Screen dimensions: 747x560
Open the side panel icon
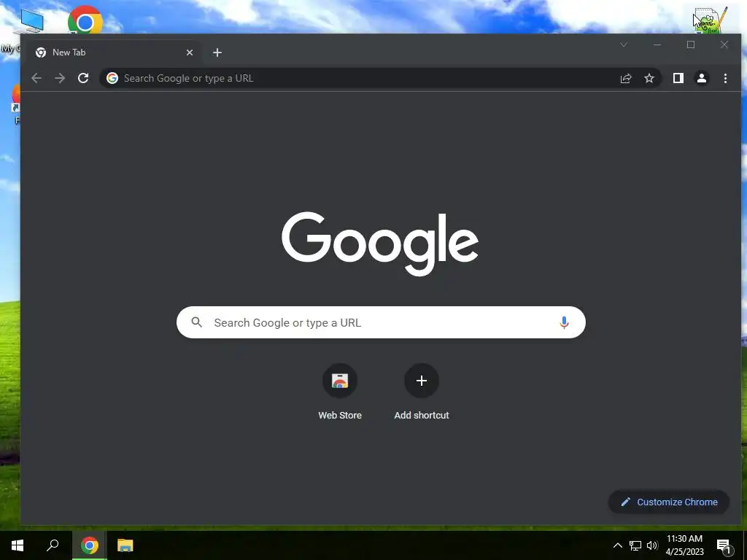(678, 78)
